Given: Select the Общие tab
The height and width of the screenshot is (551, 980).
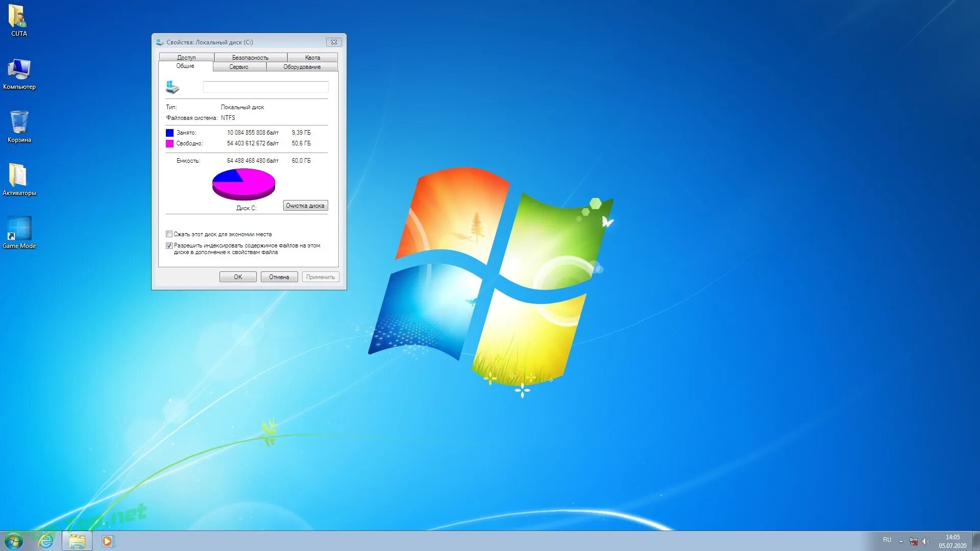Looking at the screenshot, I should tap(185, 66).
